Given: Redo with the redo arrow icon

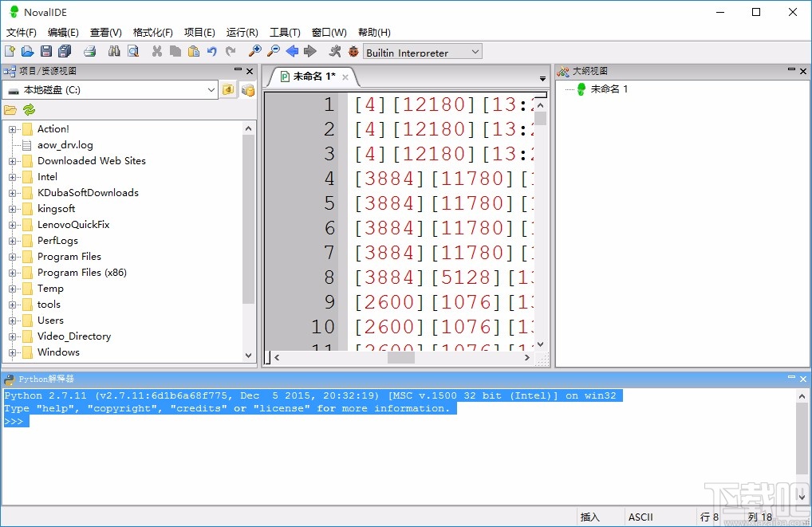Looking at the screenshot, I should (231, 51).
